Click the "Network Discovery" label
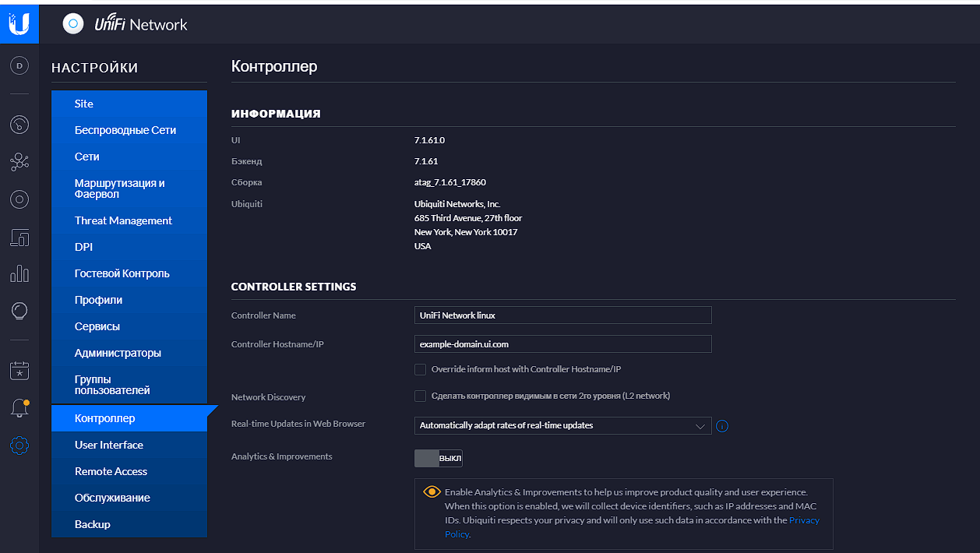 269,397
